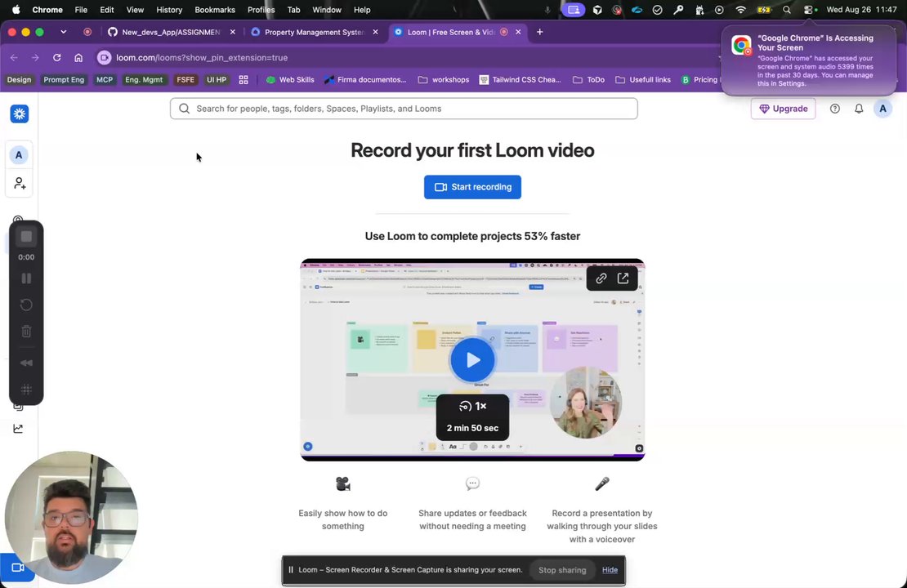The image size is (907, 588).
Task: Close the Loom browser tab
Action: click(x=518, y=32)
